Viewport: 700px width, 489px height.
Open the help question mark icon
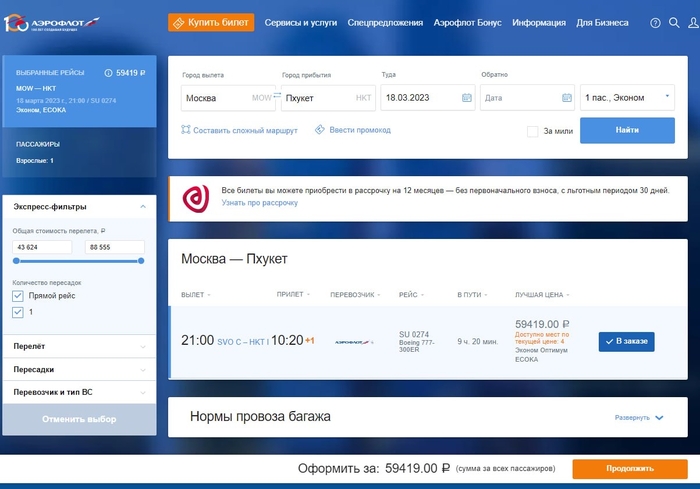coord(655,23)
